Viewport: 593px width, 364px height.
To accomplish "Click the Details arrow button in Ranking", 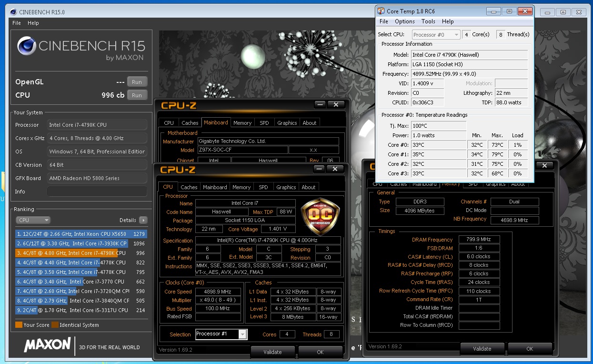I will click(143, 220).
